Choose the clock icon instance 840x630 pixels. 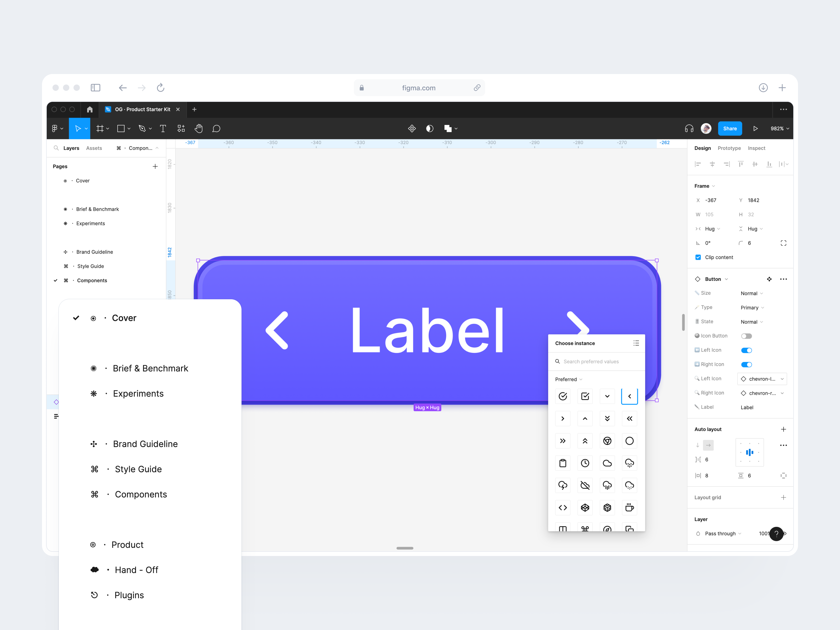tap(585, 463)
